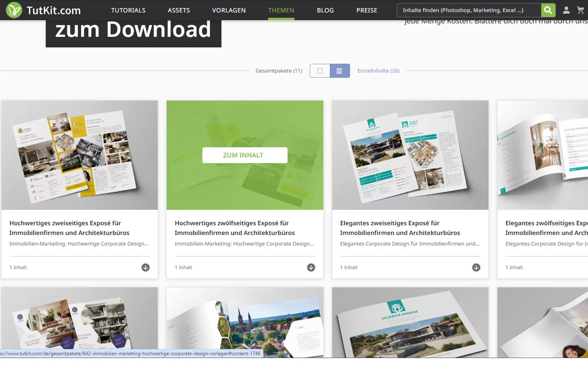The height and width of the screenshot is (365, 588).
Task: Open the open-booklet exposé thumbnail in the top row
Action: click(543, 155)
